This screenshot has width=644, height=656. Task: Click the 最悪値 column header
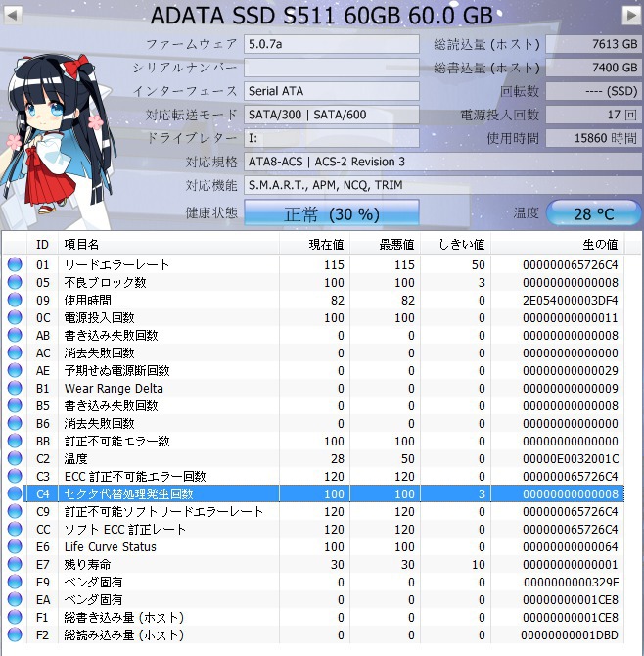point(386,245)
